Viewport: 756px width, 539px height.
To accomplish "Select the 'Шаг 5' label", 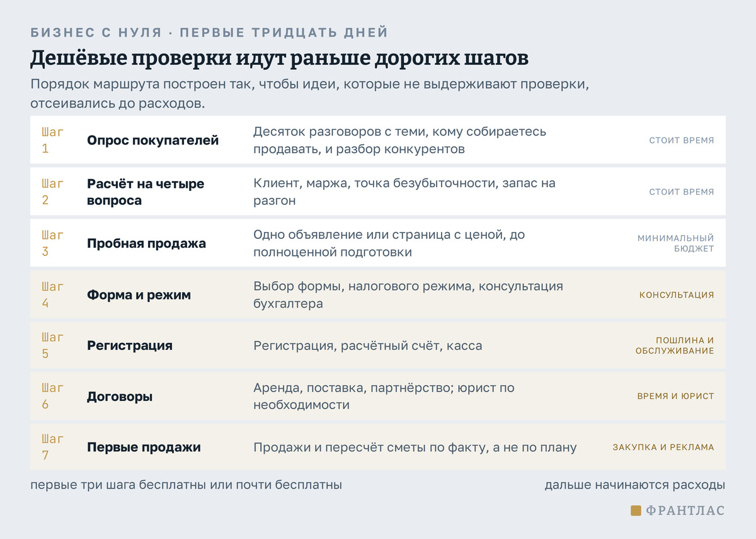I will 52,345.
